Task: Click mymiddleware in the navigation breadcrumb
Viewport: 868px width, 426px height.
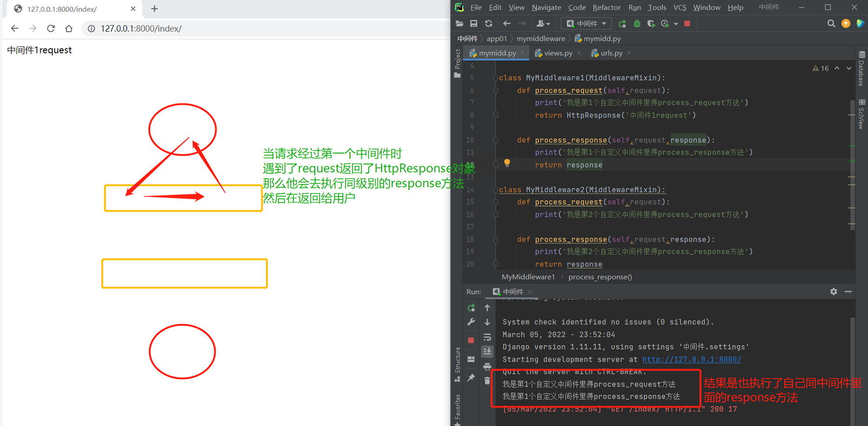Action: click(x=541, y=39)
